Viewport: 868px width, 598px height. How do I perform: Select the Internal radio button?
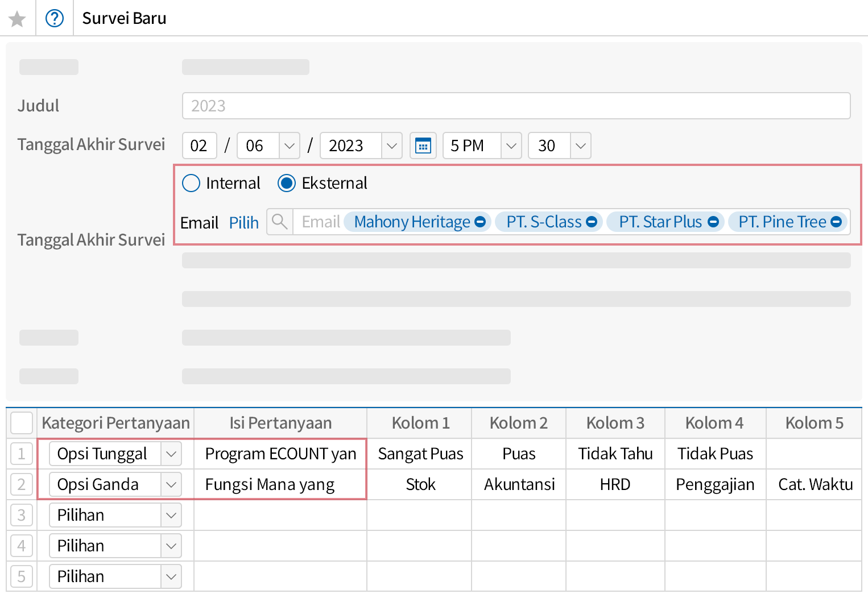[191, 183]
